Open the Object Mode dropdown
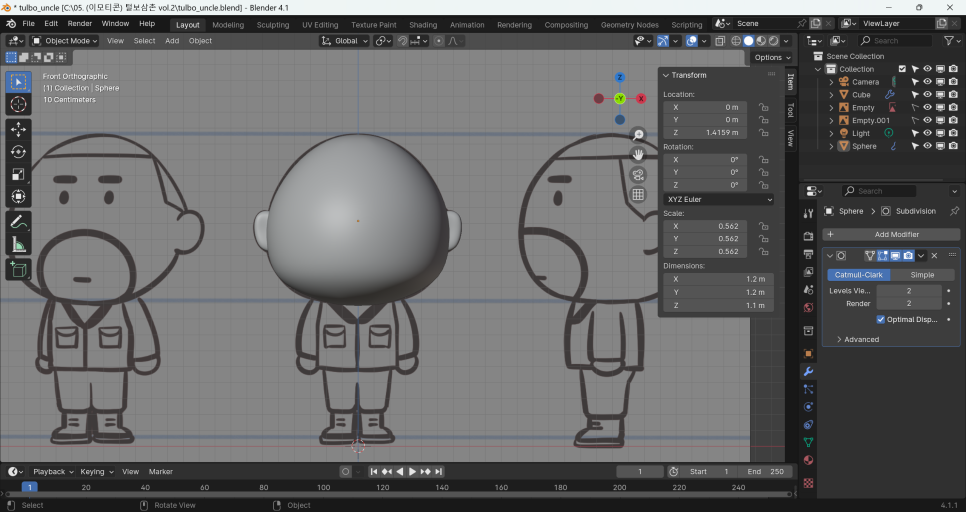The height and width of the screenshot is (512, 966). click(x=65, y=41)
